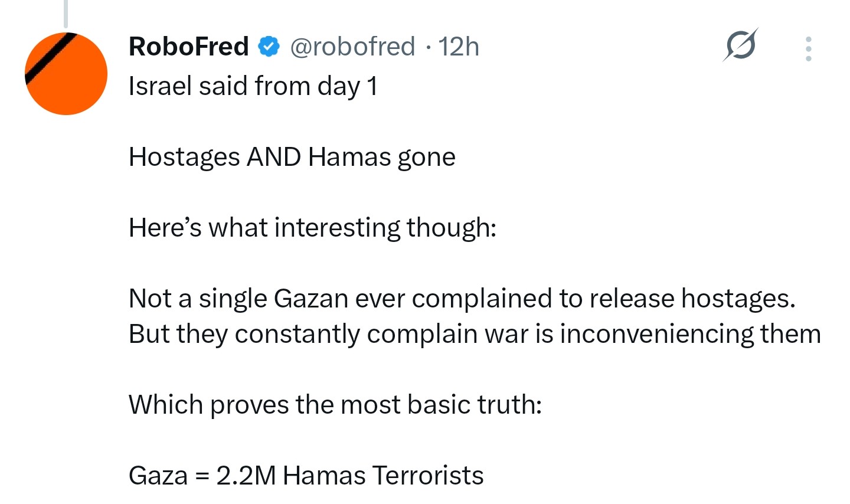Open RoboFred's orange profile avatar
This screenshot has width=850, height=504.
(x=66, y=74)
